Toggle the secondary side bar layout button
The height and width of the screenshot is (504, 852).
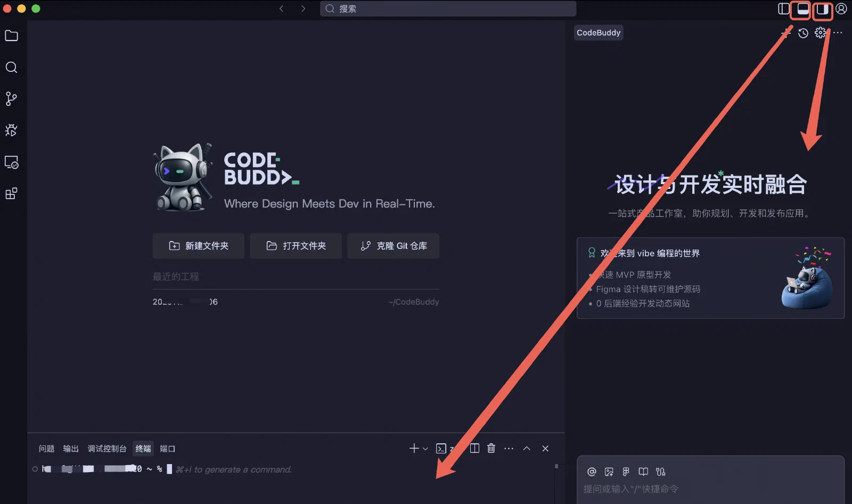click(822, 9)
